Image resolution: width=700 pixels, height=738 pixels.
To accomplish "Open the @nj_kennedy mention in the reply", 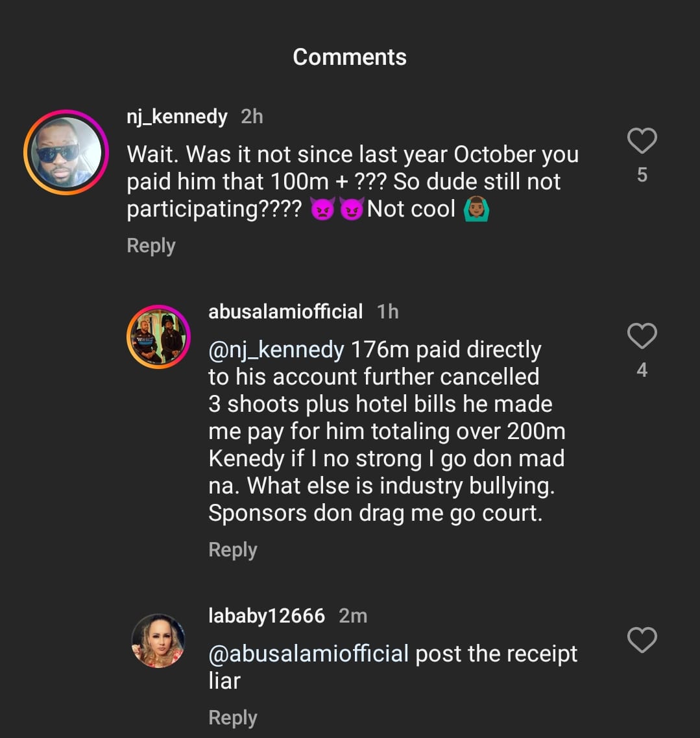I will 276,350.
